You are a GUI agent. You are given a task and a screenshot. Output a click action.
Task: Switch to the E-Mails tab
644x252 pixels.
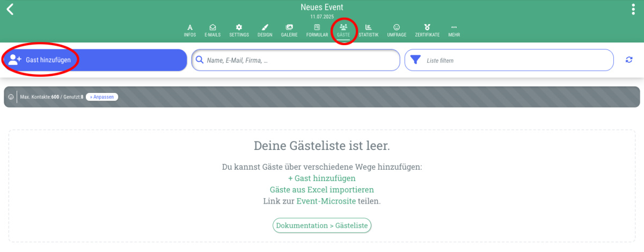(x=213, y=31)
